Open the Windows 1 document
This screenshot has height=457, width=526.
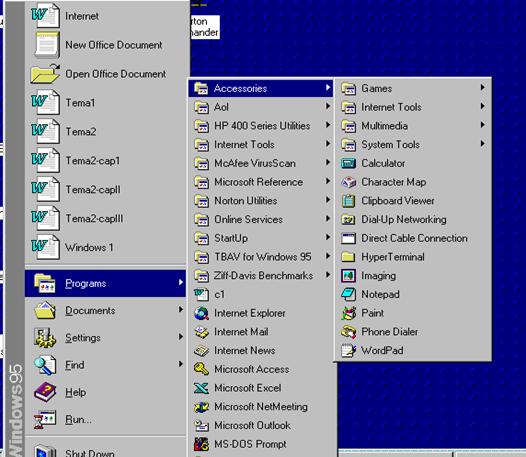(105, 247)
